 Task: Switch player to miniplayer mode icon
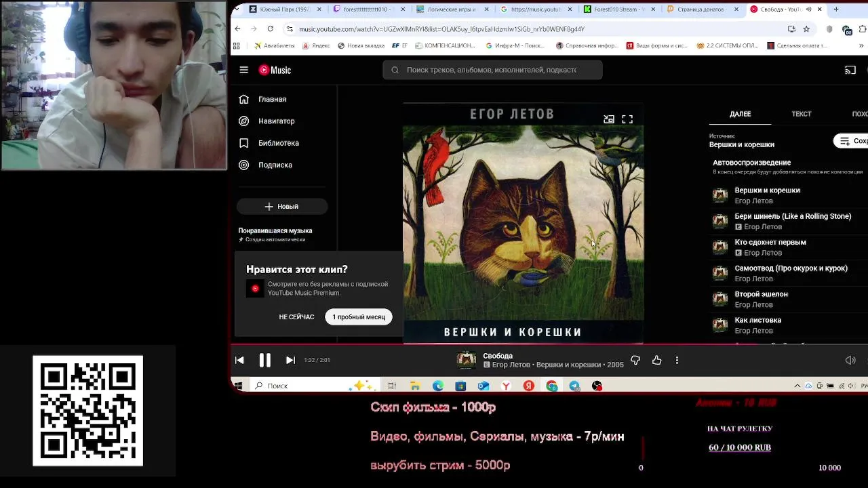[x=609, y=119]
